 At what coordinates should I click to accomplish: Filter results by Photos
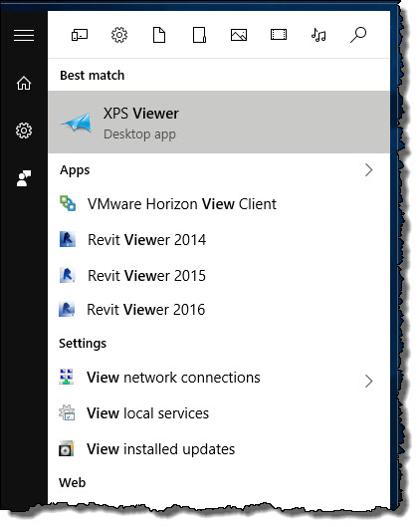click(x=239, y=35)
